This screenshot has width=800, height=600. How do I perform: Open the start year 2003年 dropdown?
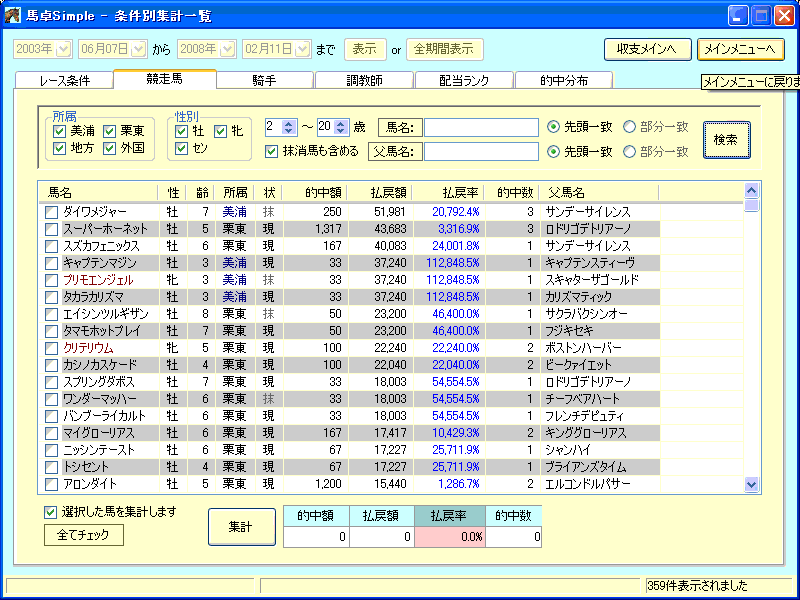point(64,49)
